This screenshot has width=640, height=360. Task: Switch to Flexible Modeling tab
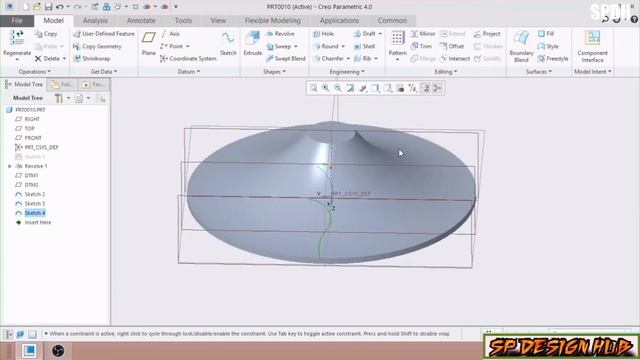[272, 20]
